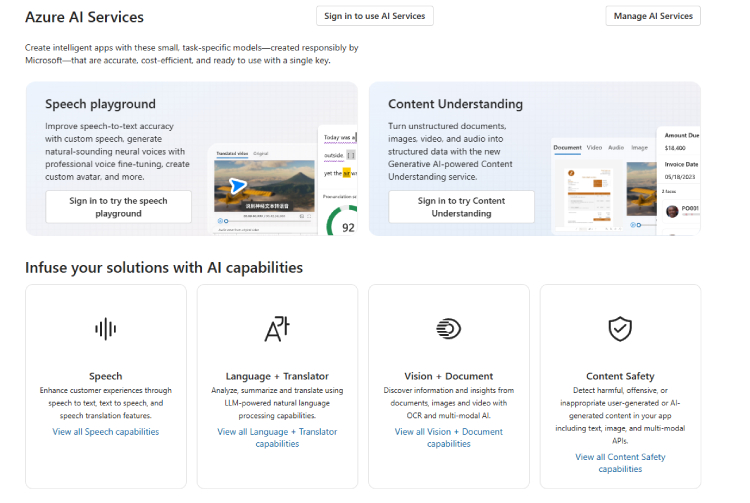Switch to the Video tab in preview
The width and height of the screenshot is (750, 503).
pyautogui.click(x=594, y=148)
